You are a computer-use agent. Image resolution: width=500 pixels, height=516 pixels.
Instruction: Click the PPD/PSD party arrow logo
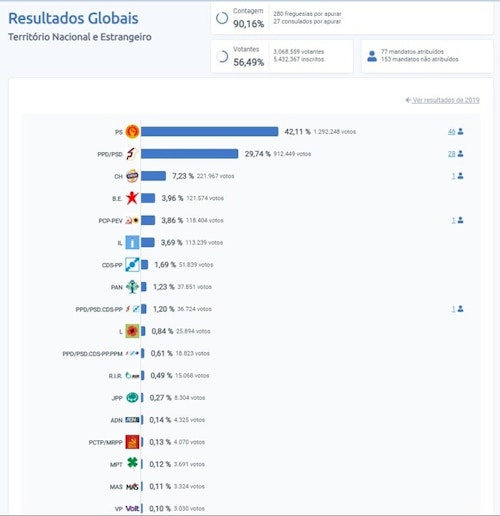(132, 154)
